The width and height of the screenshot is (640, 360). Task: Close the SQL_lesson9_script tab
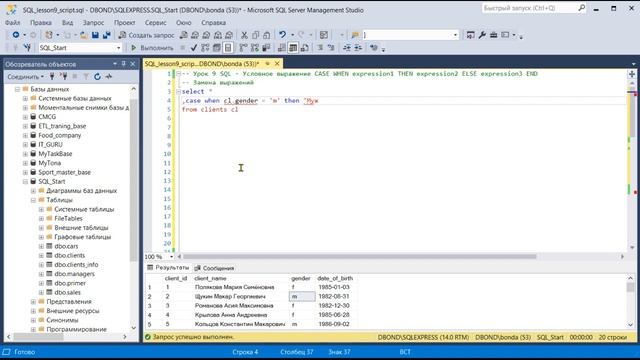pos(277,64)
